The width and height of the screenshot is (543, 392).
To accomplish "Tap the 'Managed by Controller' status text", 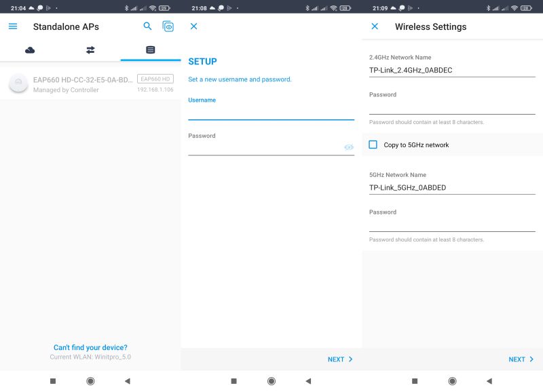I will click(66, 90).
